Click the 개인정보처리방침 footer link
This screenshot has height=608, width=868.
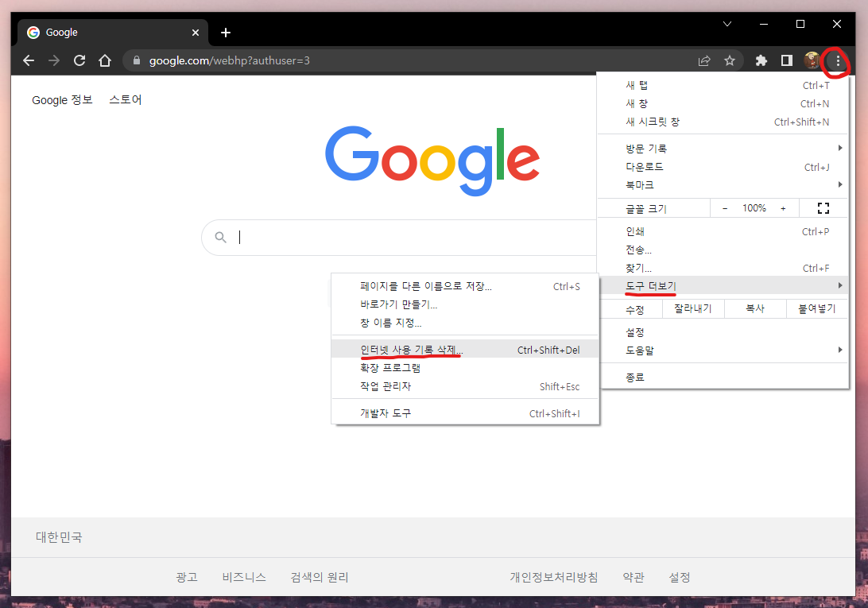553,577
